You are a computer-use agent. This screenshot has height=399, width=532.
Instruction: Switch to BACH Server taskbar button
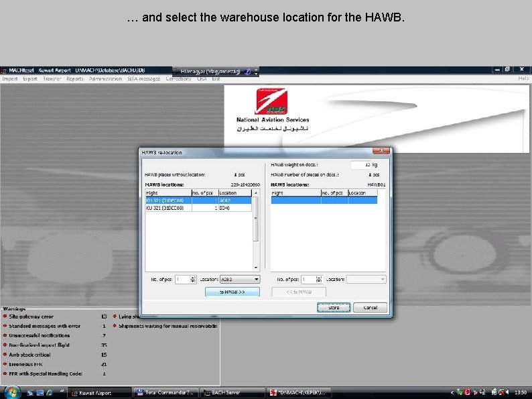click(232, 393)
